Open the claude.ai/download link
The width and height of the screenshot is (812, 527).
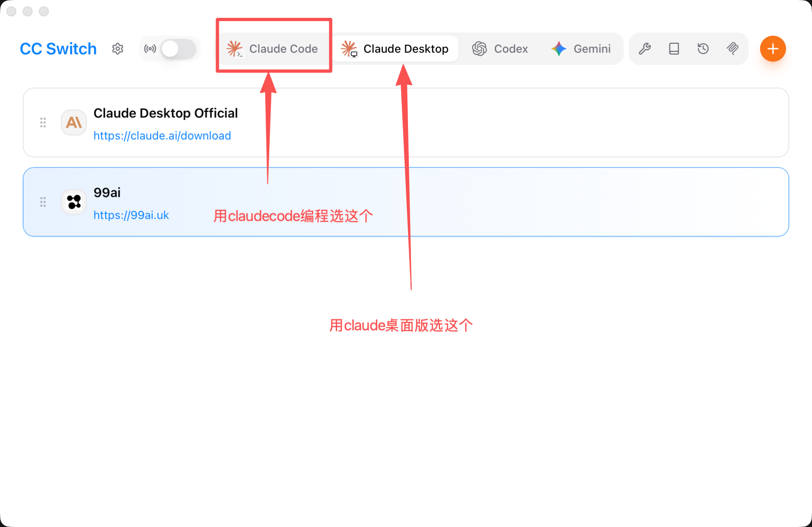[162, 136]
